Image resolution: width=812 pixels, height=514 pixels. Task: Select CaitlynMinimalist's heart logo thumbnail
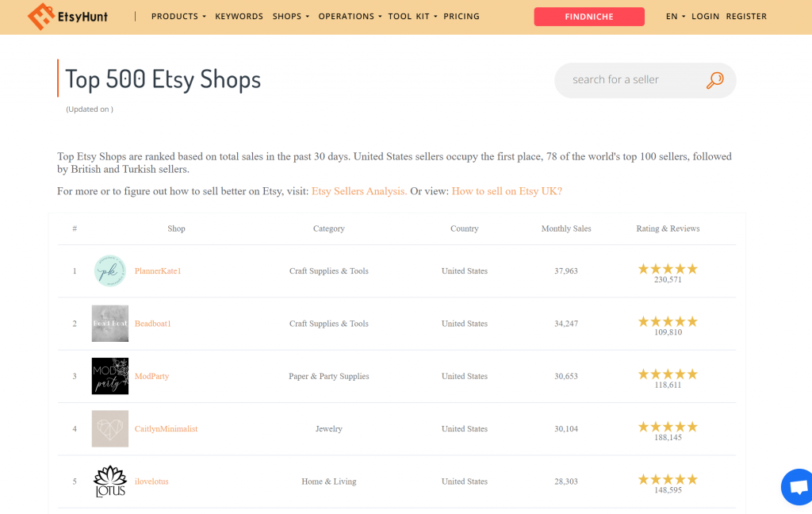pyautogui.click(x=109, y=428)
